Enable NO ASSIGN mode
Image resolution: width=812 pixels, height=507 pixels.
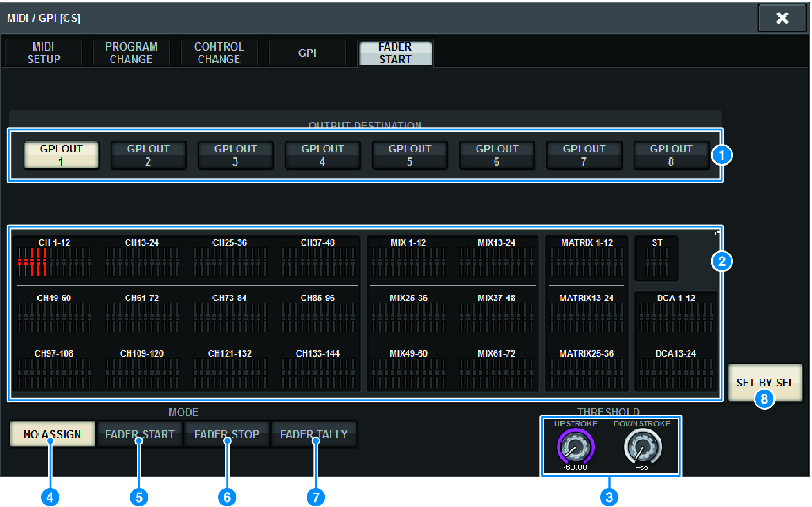52,434
